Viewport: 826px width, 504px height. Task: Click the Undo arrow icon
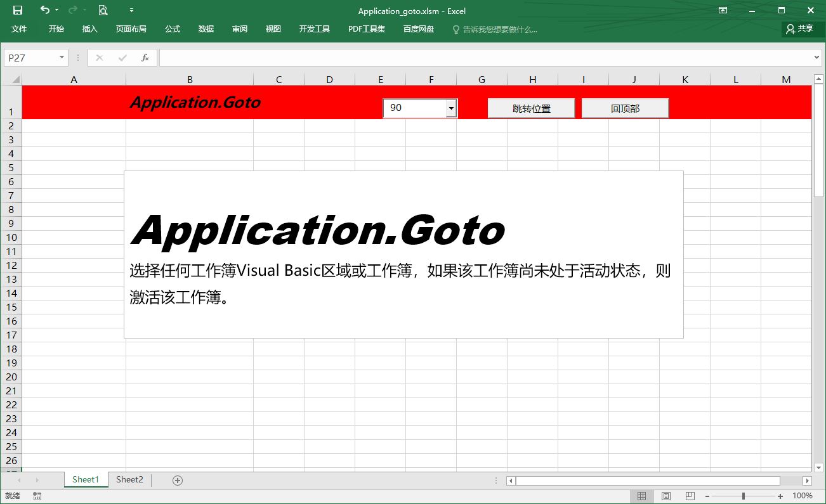pos(44,10)
